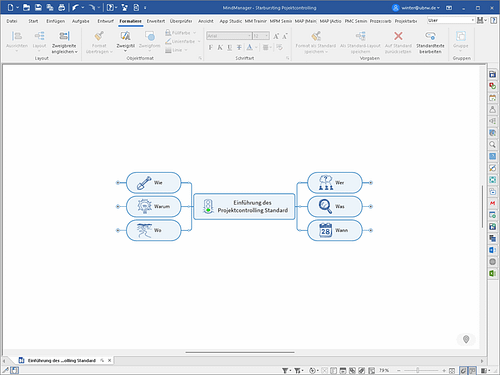Open the top sidebar panel icon
The image size is (500, 375).
pyautogui.click(x=492, y=74)
